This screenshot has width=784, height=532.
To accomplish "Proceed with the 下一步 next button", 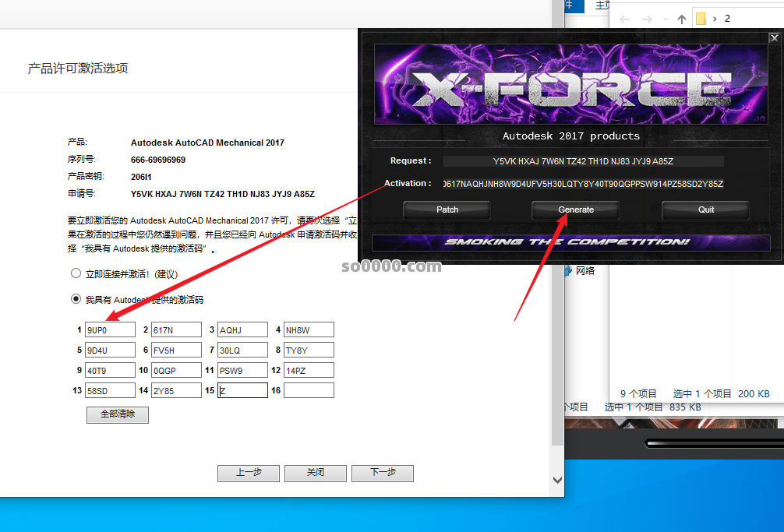I will pos(383,473).
